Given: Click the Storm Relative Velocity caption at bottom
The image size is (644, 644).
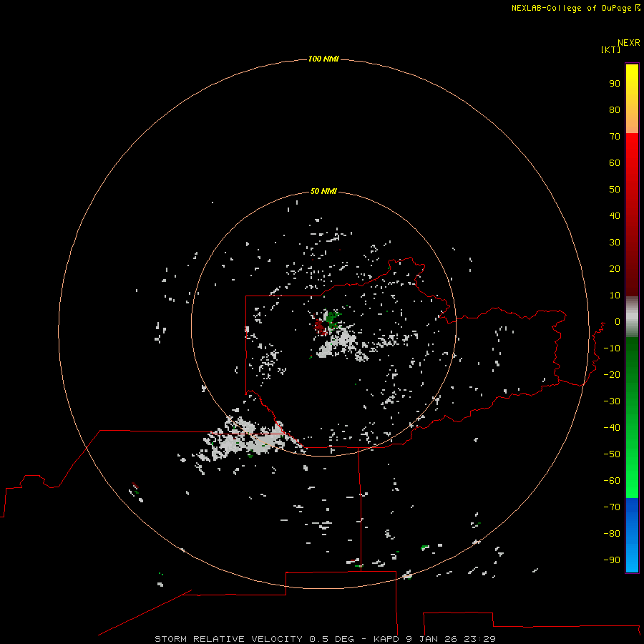Looking at the screenshot, I should (x=326, y=639).
